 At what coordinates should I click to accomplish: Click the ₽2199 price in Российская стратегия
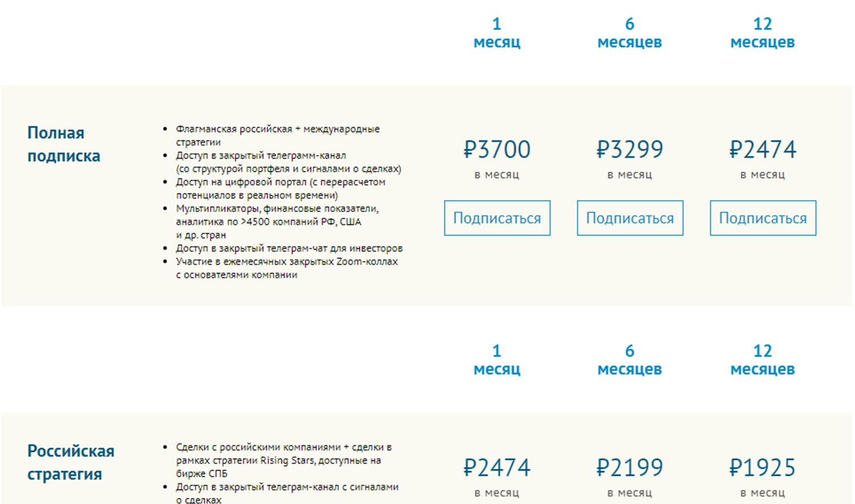tap(629, 468)
